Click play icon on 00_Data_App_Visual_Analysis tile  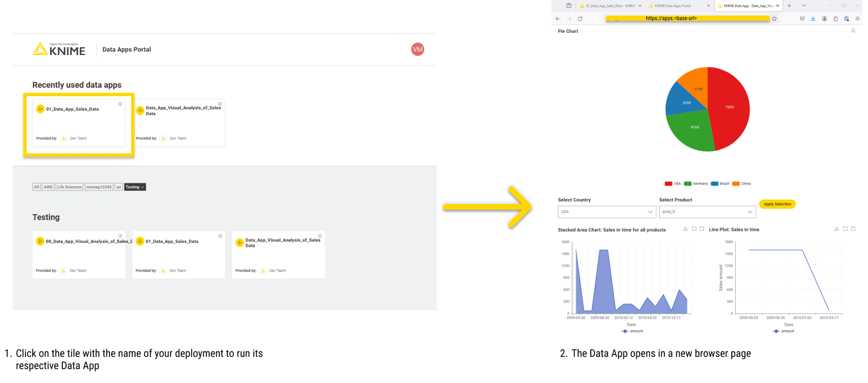point(40,241)
